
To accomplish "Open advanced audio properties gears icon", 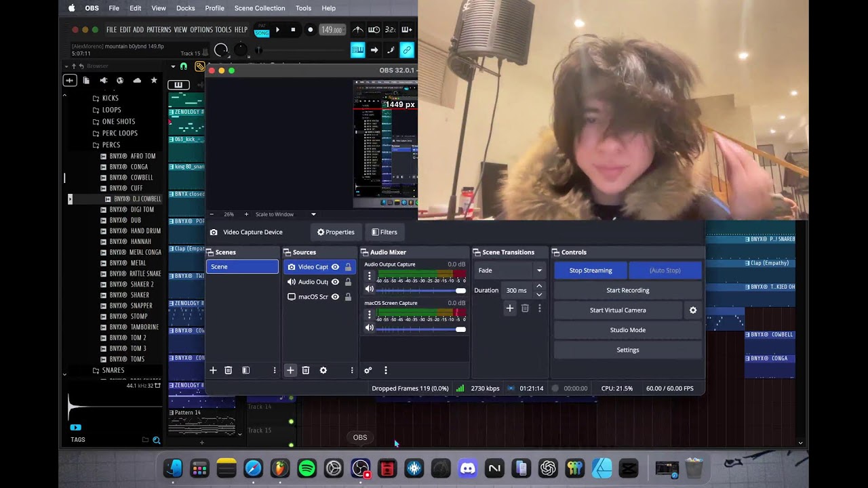I will click(368, 370).
